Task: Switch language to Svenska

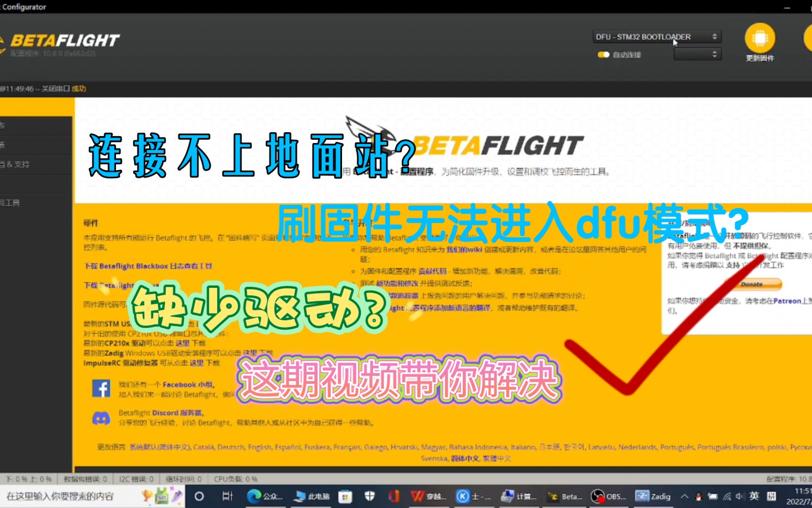Action: point(434,458)
